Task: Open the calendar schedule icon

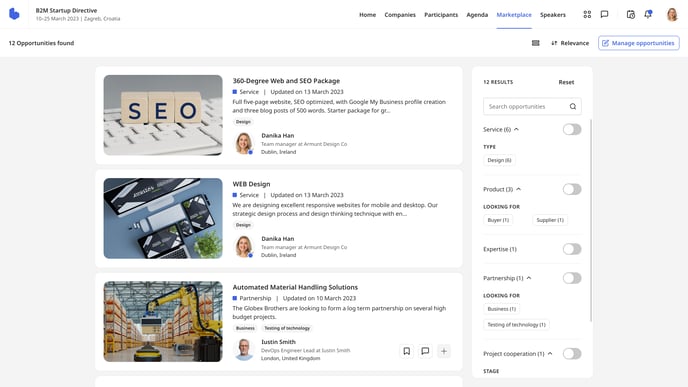Action: [x=631, y=14]
